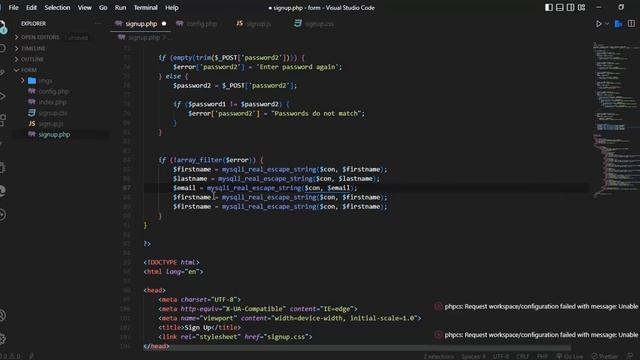Click the array_filter($error) condition line
This screenshot has height=360, width=640.
pyautogui.click(x=211, y=160)
